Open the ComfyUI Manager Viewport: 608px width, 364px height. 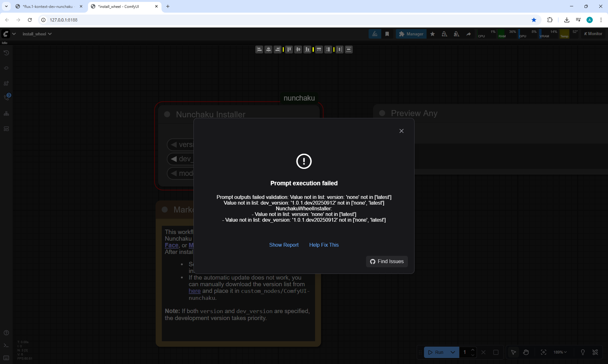point(411,34)
